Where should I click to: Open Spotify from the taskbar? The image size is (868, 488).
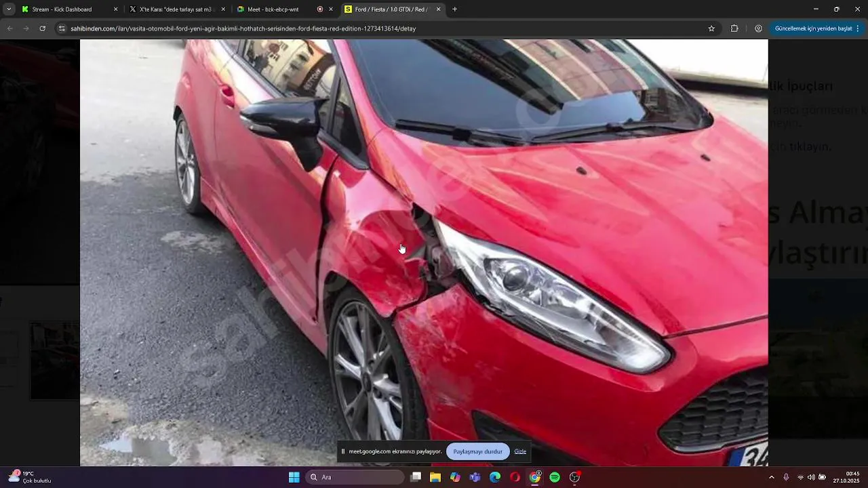[x=555, y=477]
